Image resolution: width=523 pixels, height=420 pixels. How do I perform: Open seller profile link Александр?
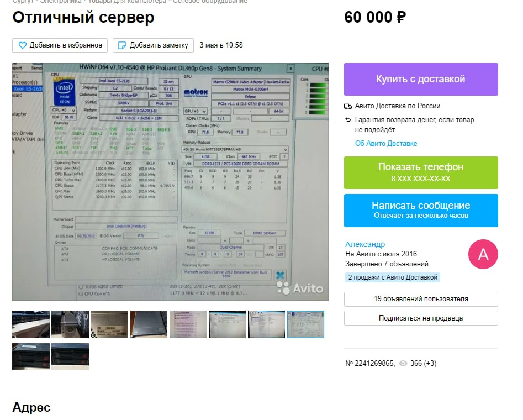point(365,244)
